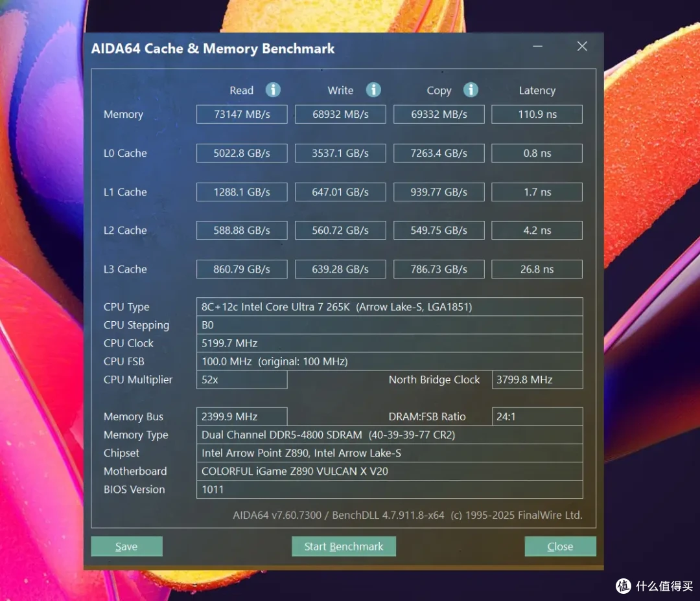Click Chipset field Intel Arrow Point Z890
The height and width of the screenshot is (601, 700).
[390, 453]
